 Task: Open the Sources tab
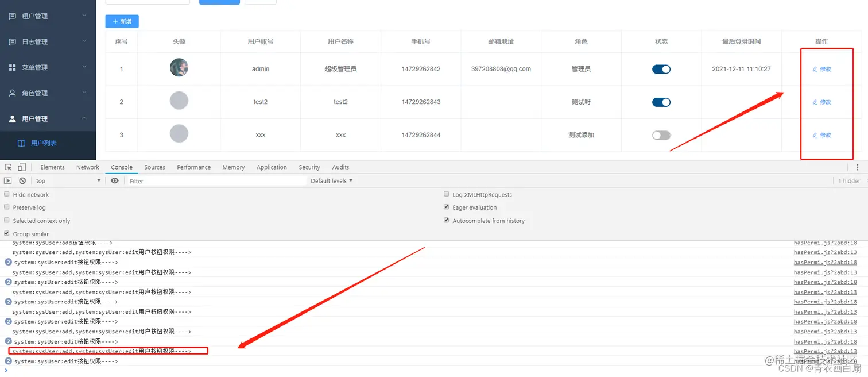pos(154,167)
